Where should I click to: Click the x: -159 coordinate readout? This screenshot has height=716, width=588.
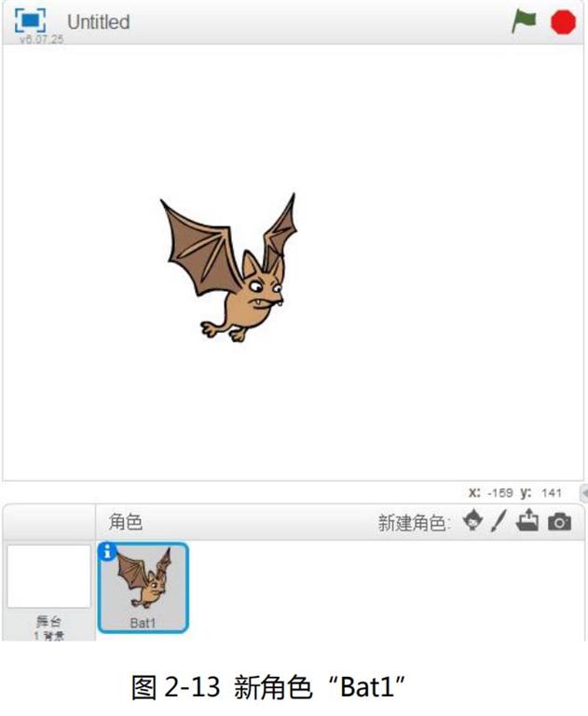point(489,493)
